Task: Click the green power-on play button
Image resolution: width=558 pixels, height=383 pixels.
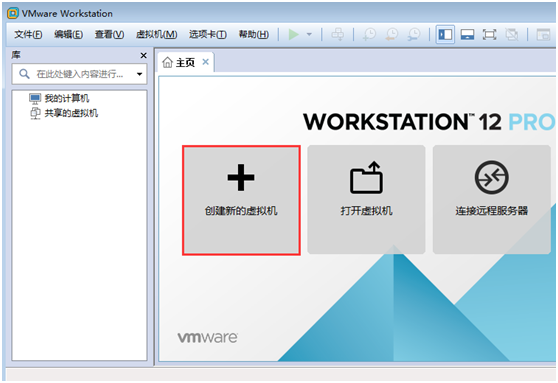Action: tap(294, 35)
